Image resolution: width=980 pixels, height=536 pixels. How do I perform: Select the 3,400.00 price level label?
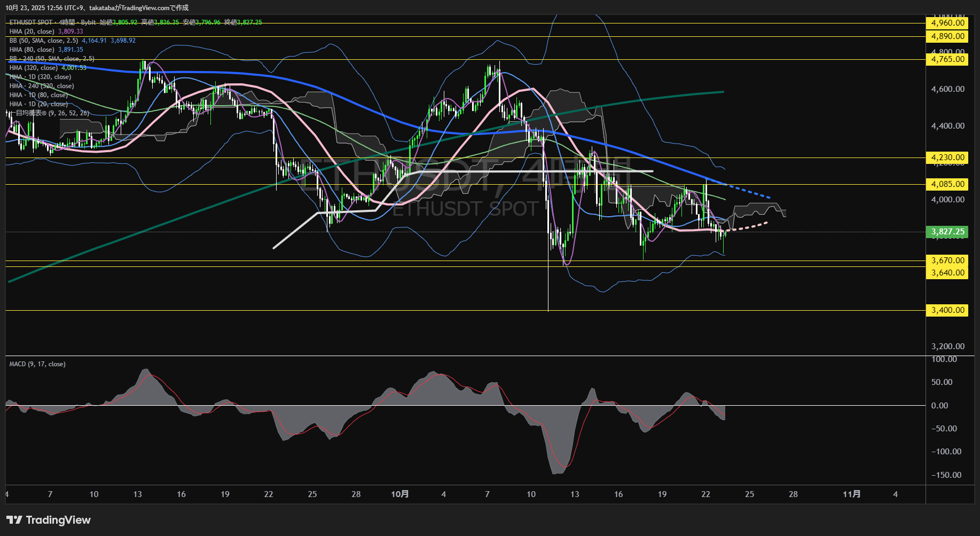(x=947, y=310)
